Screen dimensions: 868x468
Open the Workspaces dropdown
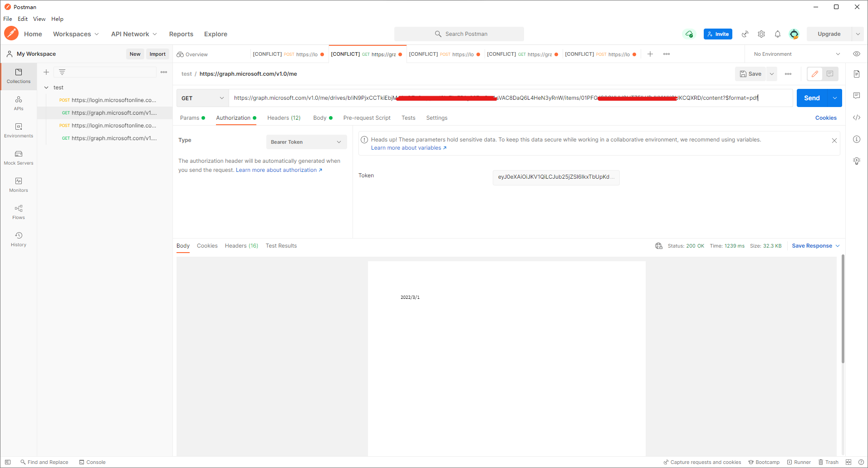click(x=76, y=34)
